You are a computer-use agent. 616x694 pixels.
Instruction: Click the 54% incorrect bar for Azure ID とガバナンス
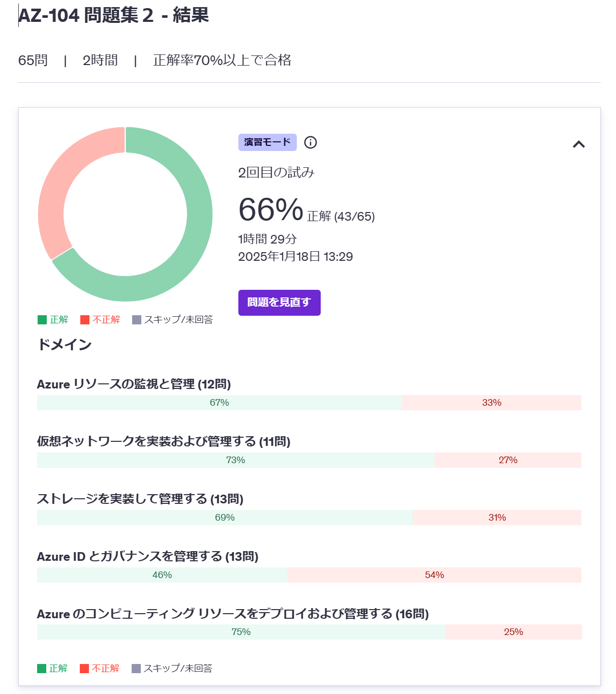[x=435, y=575]
